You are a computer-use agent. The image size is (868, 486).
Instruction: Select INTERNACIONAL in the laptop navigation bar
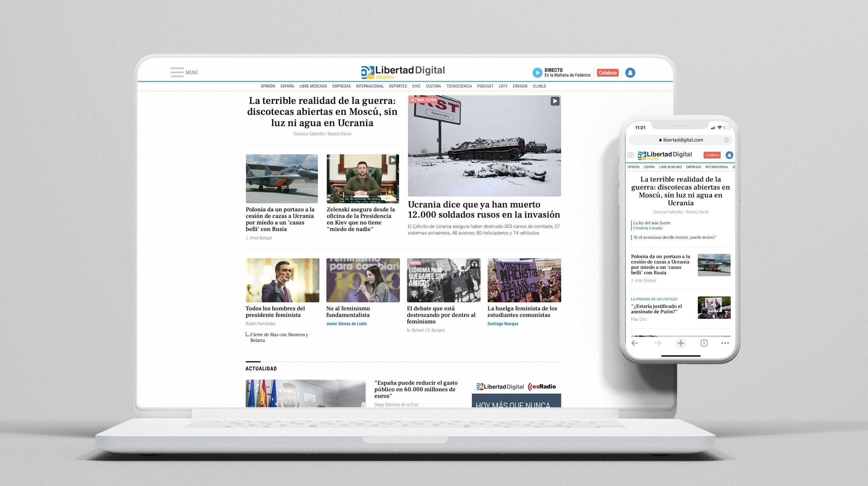click(x=369, y=86)
